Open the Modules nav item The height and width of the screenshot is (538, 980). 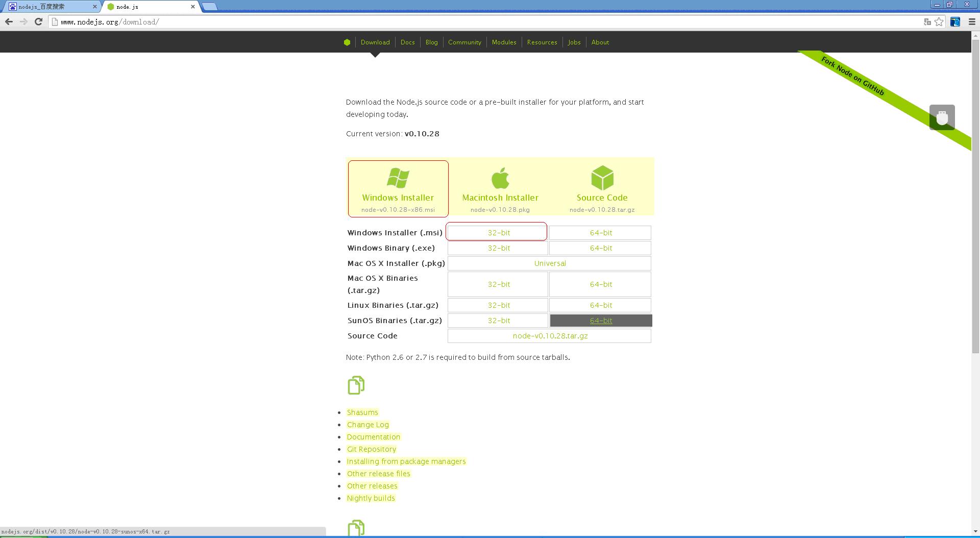pyautogui.click(x=504, y=42)
